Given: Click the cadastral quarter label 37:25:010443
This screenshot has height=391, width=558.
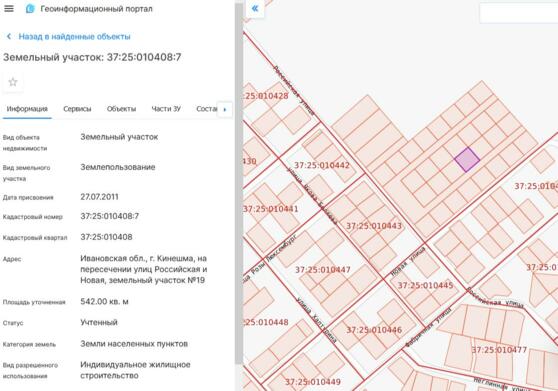Looking at the screenshot, I should coord(374,226).
